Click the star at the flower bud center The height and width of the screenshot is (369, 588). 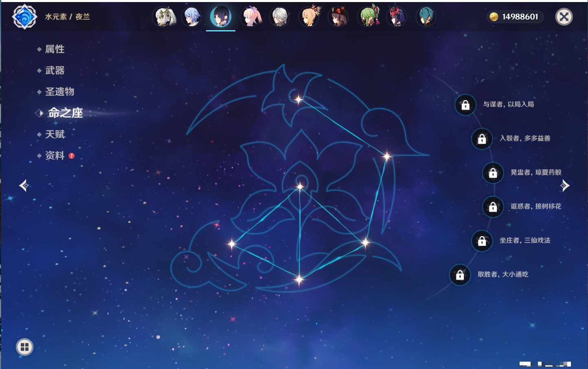[300, 187]
